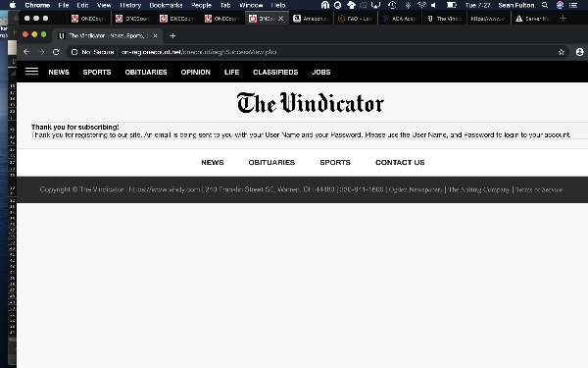Go to SPORTS in the top black nav bar
This screenshot has width=588, height=368.
coord(97,72)
